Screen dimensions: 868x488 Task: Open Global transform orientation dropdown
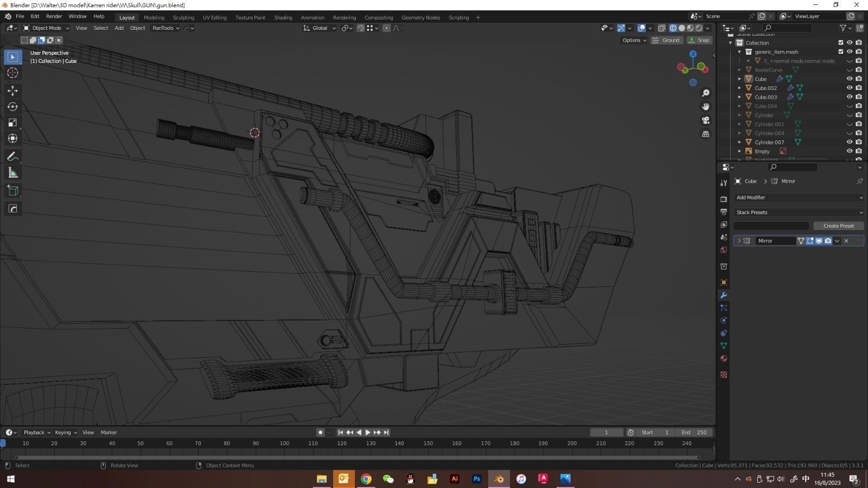pyautogui.click(x=320, y=28)
